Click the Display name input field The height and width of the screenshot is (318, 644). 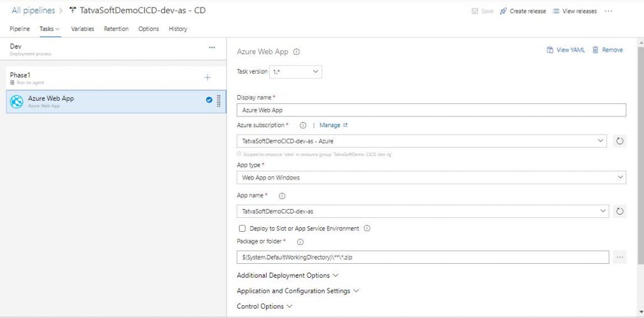click(x=431, y=110)
